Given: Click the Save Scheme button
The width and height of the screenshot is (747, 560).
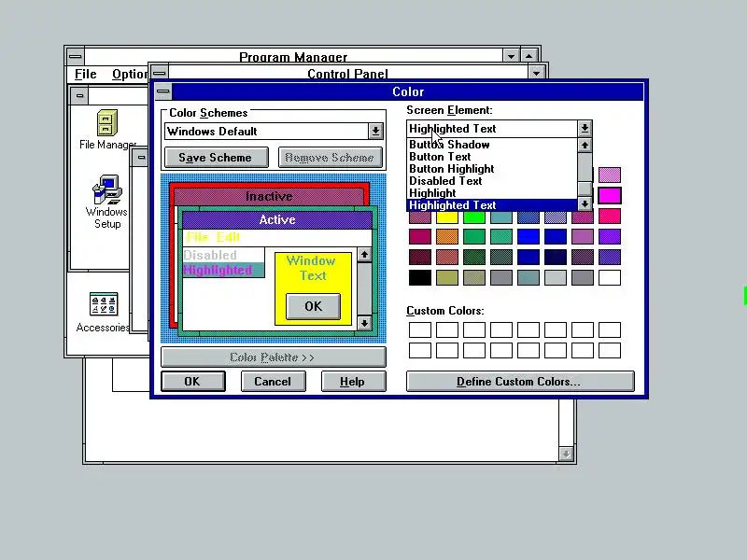Looking at the screenshot, I should (217, 158).
